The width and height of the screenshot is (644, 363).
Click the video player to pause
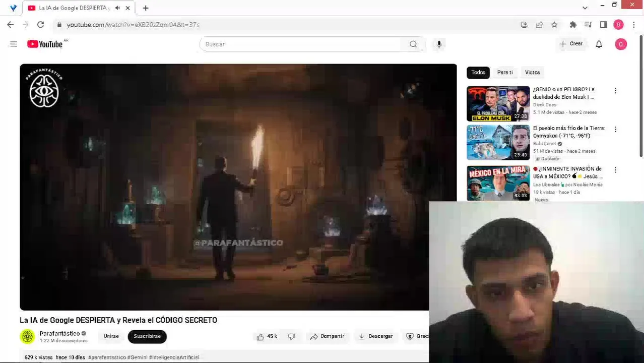click(x=238, y=187)
